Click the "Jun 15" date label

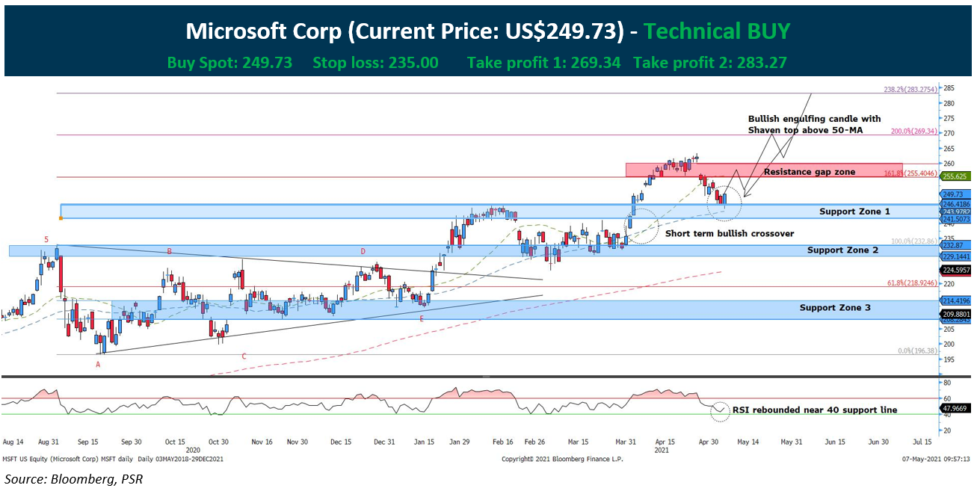(x=834, y=442)
